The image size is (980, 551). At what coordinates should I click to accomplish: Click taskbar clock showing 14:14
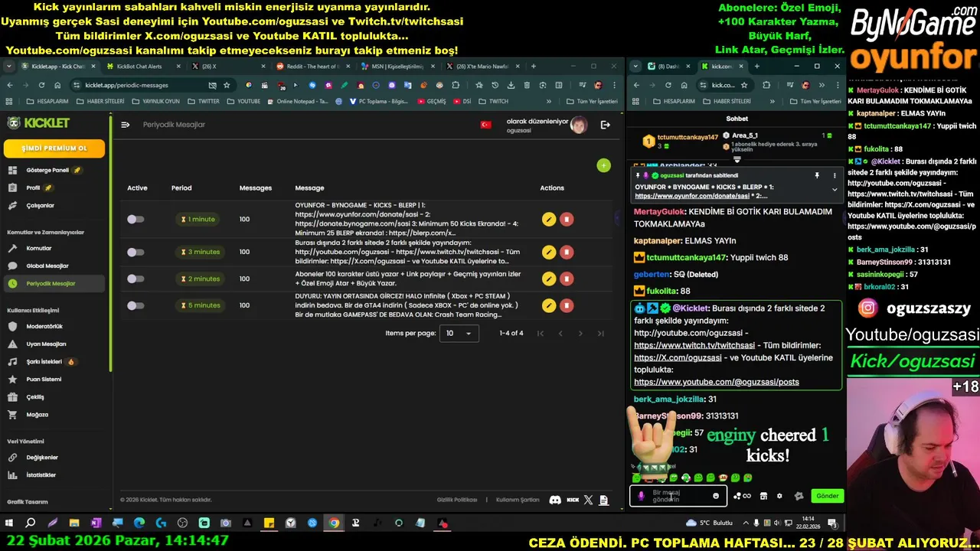pyautogui.click(x=808, y=523)
